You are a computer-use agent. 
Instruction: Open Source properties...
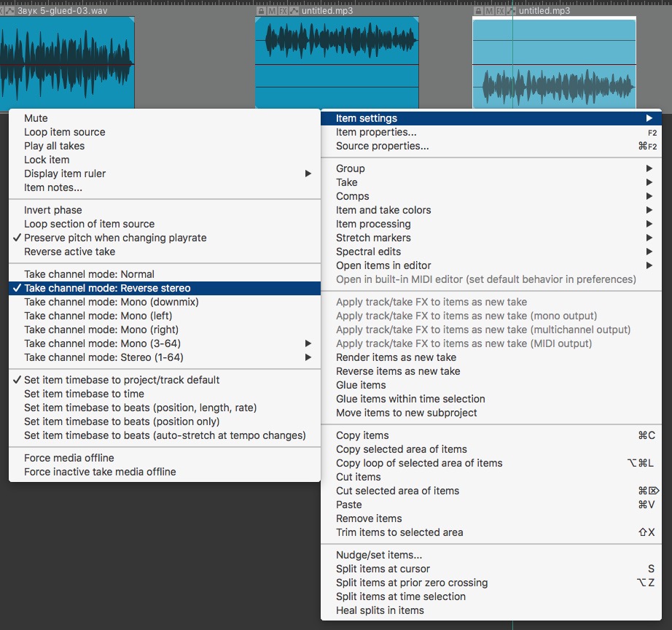(491, 146)
